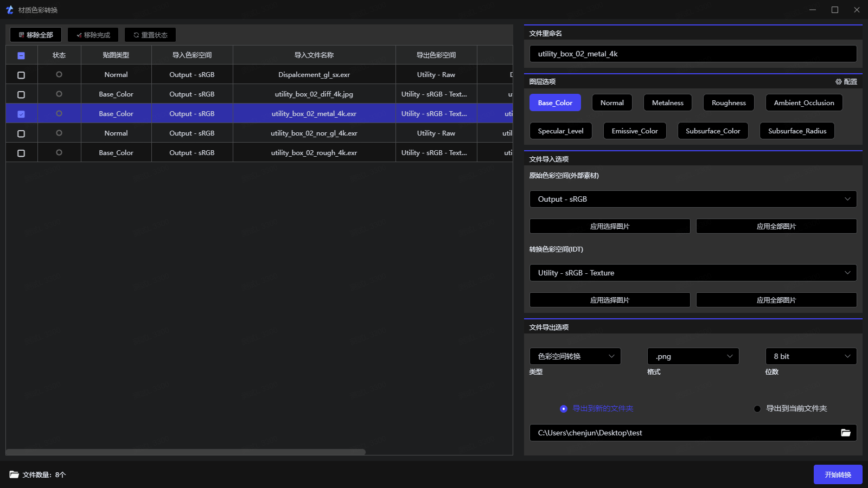Select the Roughness layer option

pos(729,102)
